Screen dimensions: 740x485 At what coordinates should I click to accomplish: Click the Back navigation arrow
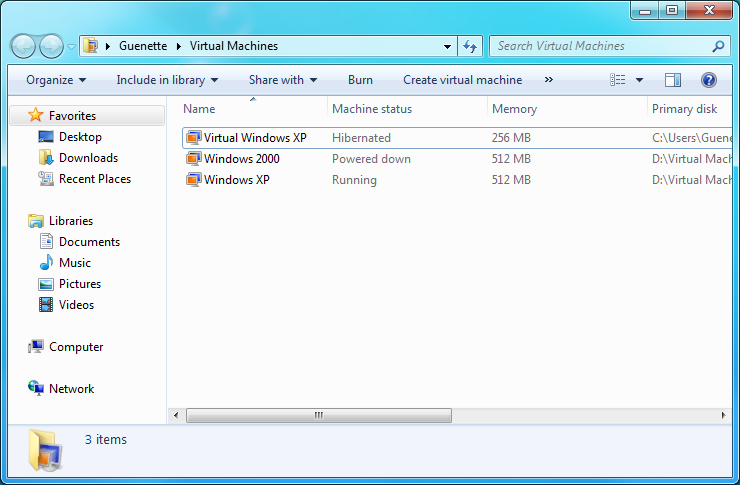[x=23, y=46]
